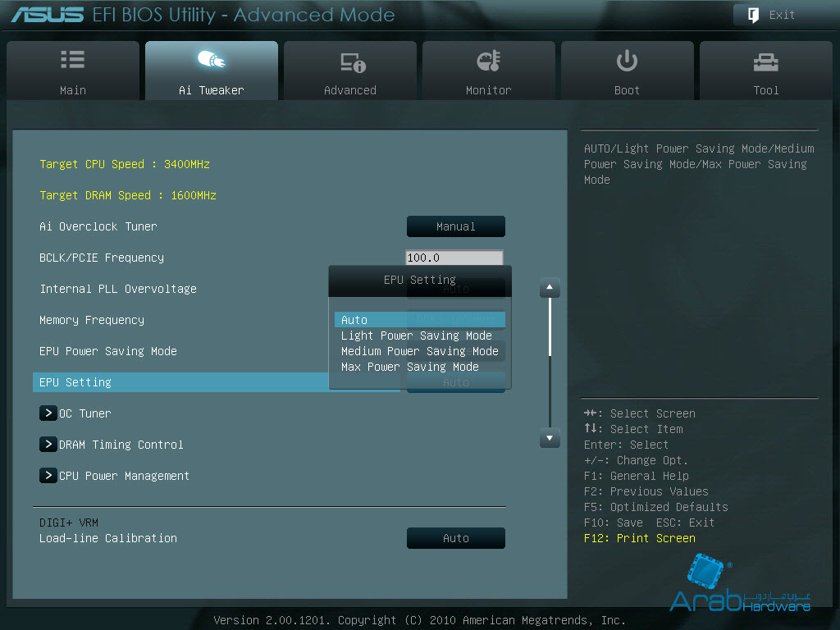Image resolution: width=840 pixels, height=630 pixels.
Task: Click Target CPU Speed : 3400MHz text
Action: click(125, 164)
